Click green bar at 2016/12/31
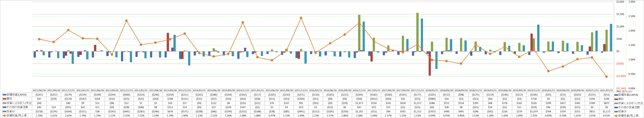Viewport: 644px width, 118px height. 359,33
